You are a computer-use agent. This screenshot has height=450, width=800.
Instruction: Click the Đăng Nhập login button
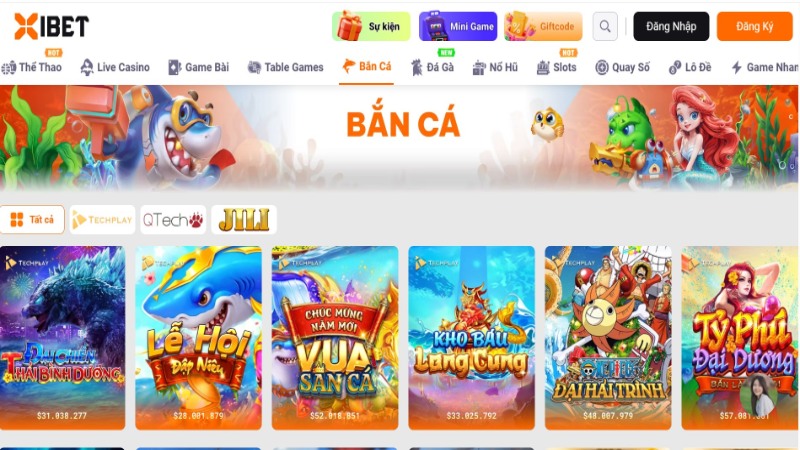click(671, 26)
